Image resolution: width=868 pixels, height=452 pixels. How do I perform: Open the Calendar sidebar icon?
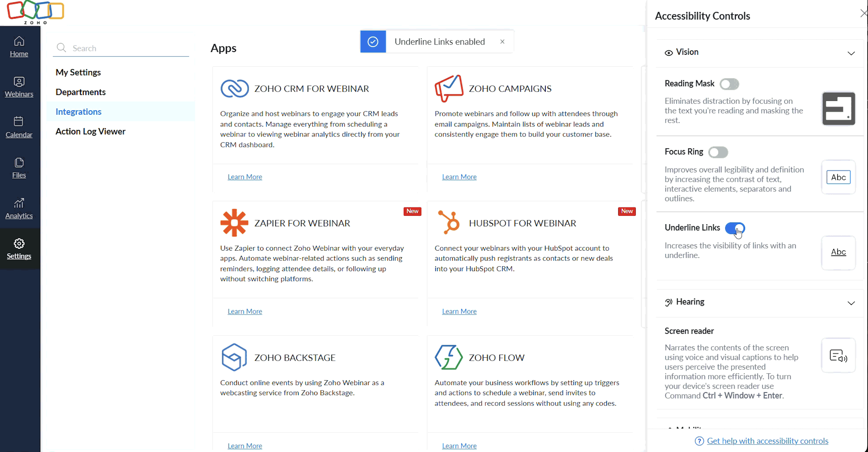tap(19, 127)
